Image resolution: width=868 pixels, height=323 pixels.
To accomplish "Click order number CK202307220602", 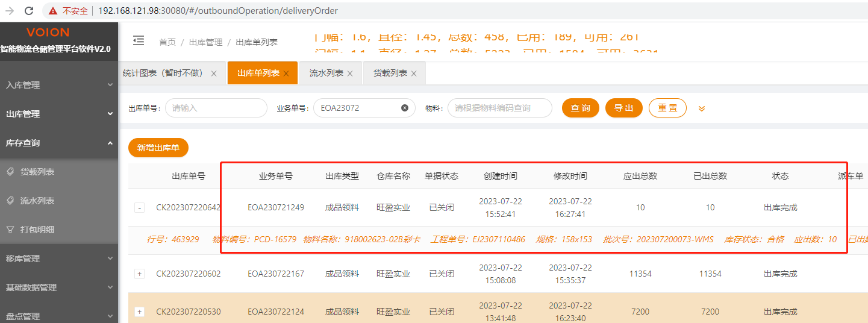I will [x=189, y=274].
